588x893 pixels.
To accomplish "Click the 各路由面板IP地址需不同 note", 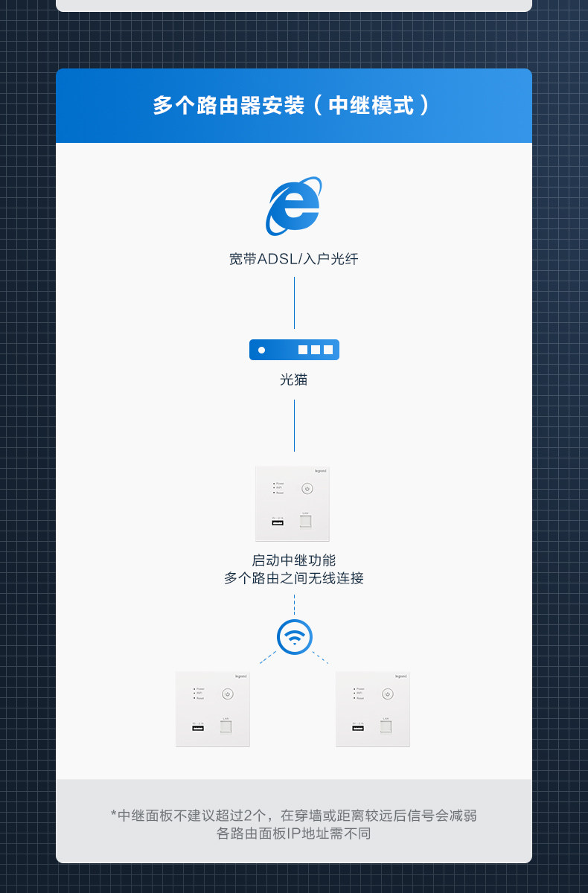I will click(294, 833).
